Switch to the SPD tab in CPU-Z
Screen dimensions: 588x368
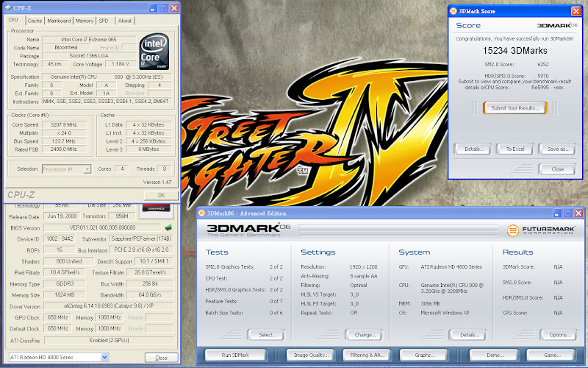point(104,21)
